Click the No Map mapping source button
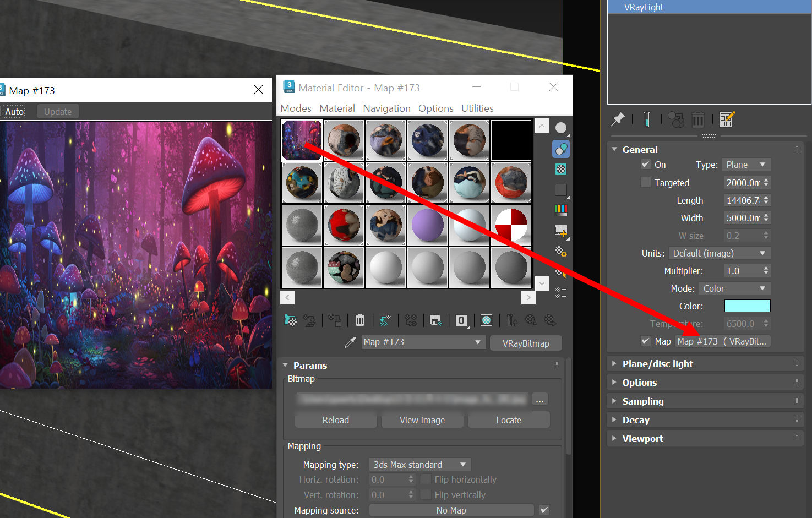 [451, 510]
